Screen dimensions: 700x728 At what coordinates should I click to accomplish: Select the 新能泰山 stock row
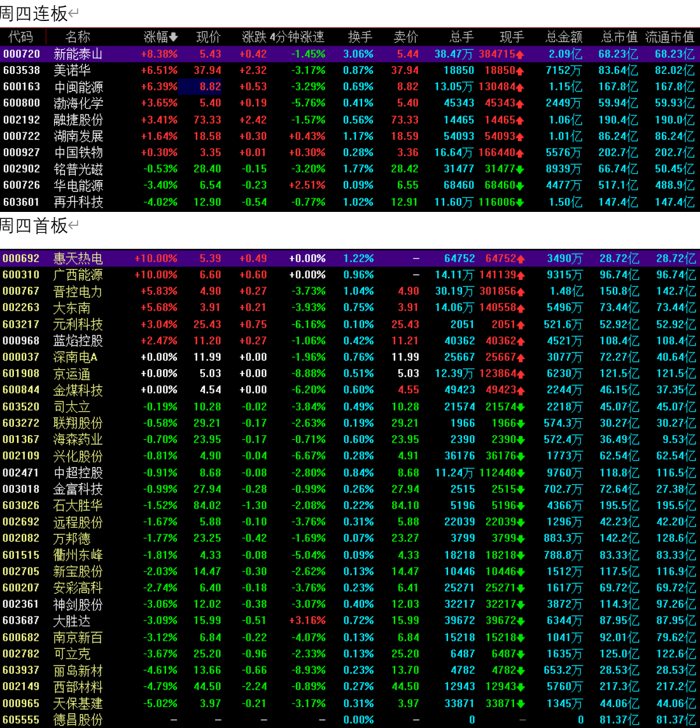click(350, 54)
